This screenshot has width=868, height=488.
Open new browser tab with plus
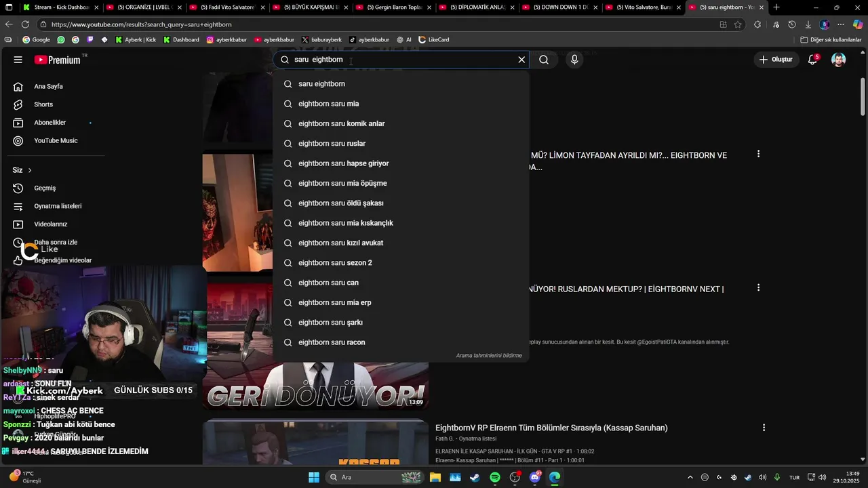tap(776, 7)
